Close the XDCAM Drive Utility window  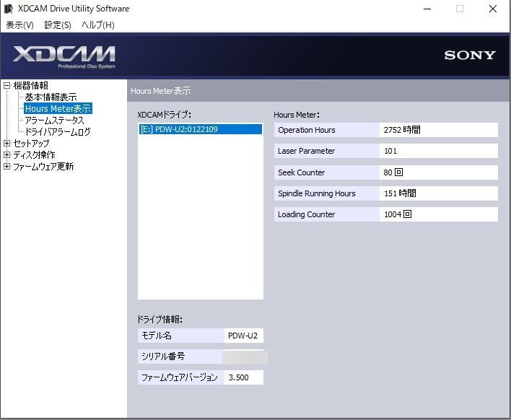tap(493, 9)
